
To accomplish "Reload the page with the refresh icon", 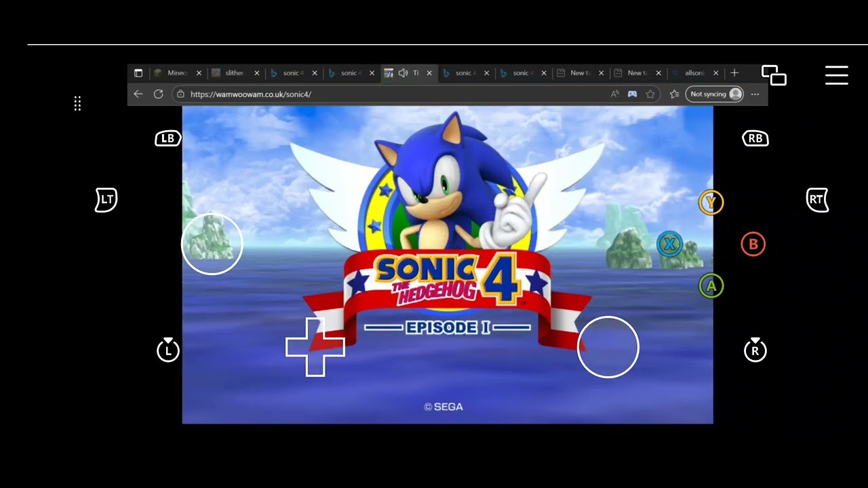I will coord(158,94).
